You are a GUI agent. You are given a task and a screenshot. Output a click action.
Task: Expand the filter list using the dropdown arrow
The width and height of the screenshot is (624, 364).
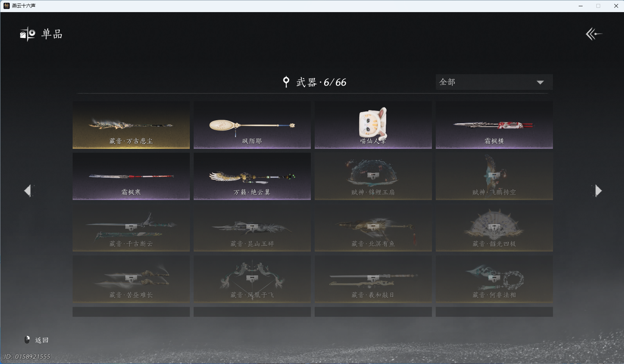540,82
